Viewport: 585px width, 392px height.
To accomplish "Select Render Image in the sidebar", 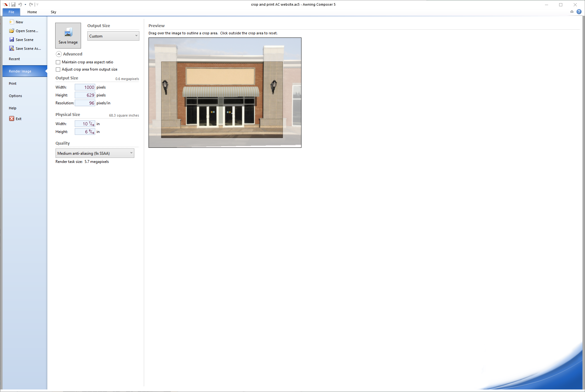I will click(x=25, y=71).
